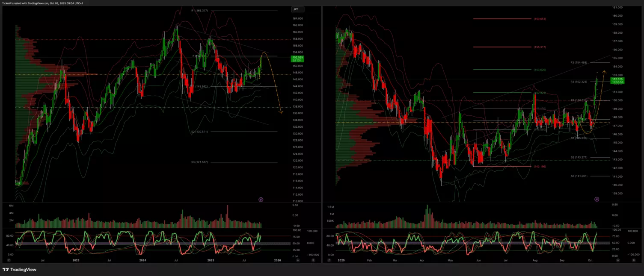Select the S2 (143.271) pivot label

(579, 157)
